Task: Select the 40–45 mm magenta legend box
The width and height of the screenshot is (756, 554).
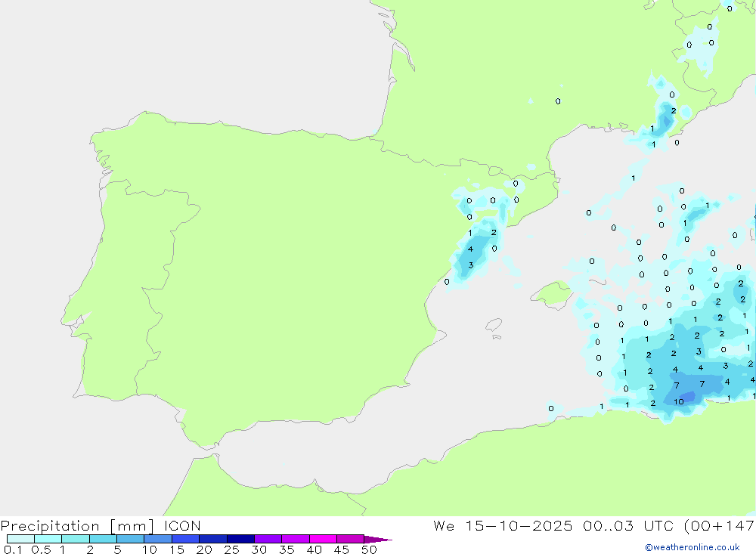Action: point(323,539)
